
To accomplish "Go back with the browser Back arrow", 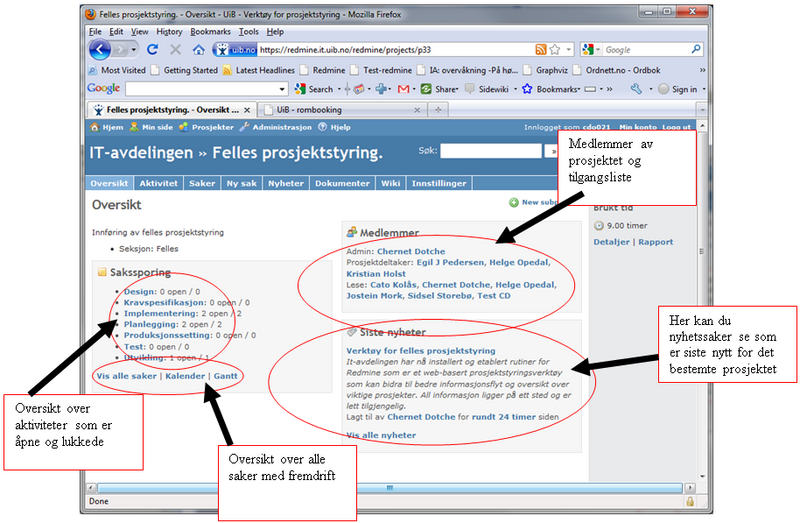I will (100, 49).
